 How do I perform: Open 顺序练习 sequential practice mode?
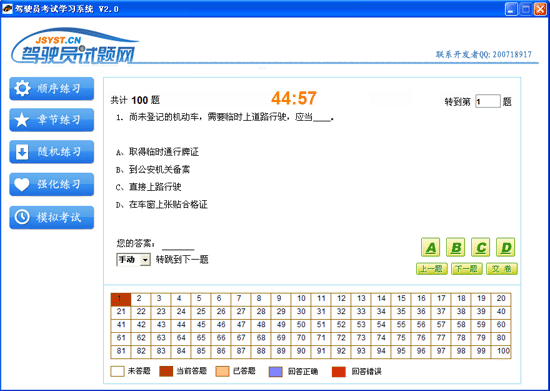[52, 89]
